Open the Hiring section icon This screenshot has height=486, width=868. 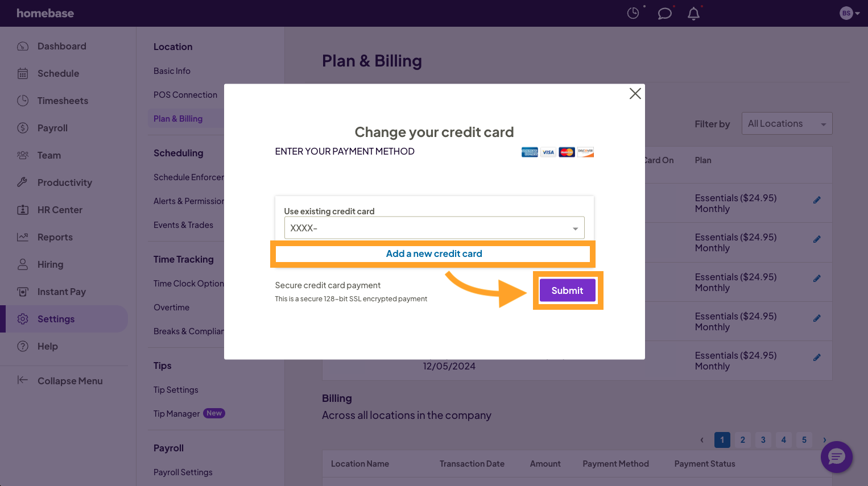click(23, 264)
